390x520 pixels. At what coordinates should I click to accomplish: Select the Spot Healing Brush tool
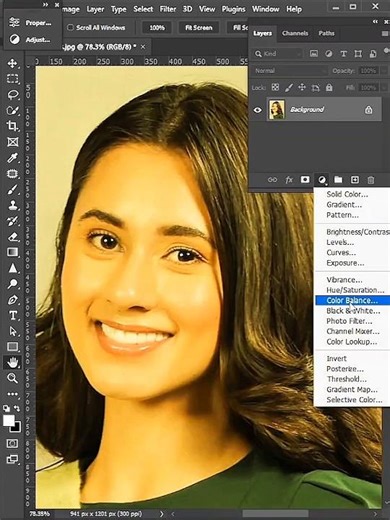click(x=13, y=174)
